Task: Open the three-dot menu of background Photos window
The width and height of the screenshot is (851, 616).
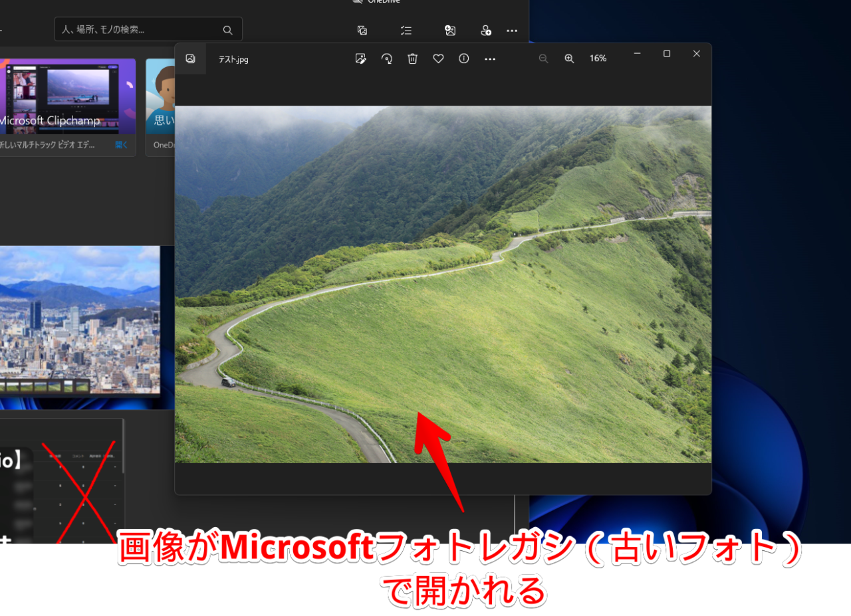Action: pyautogui.click(x=512, y=30)
